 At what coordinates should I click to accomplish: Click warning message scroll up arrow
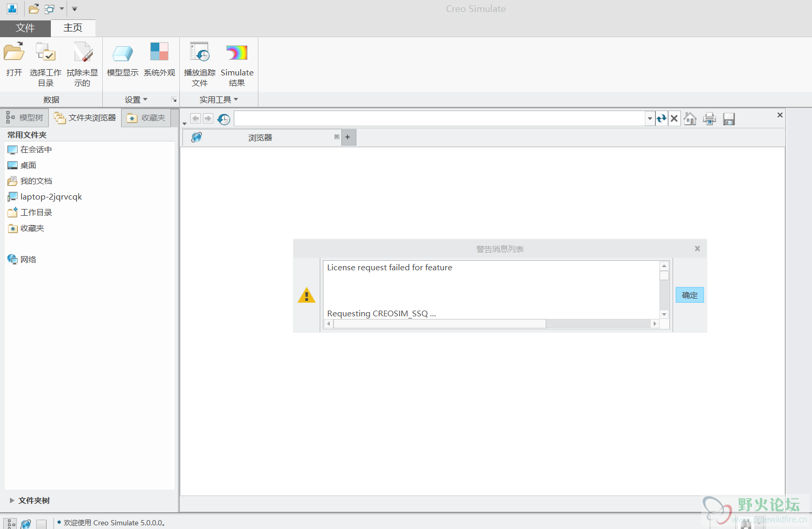[664, 266]
